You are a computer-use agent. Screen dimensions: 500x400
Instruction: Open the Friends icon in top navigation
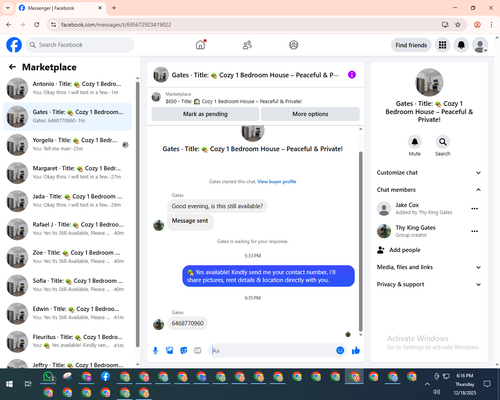247,45
